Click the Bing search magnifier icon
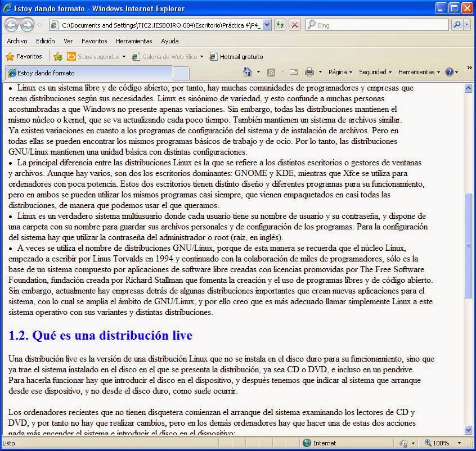Image resolution: width=476 pixels, height=451 pixels. click(x=457, y=25)
